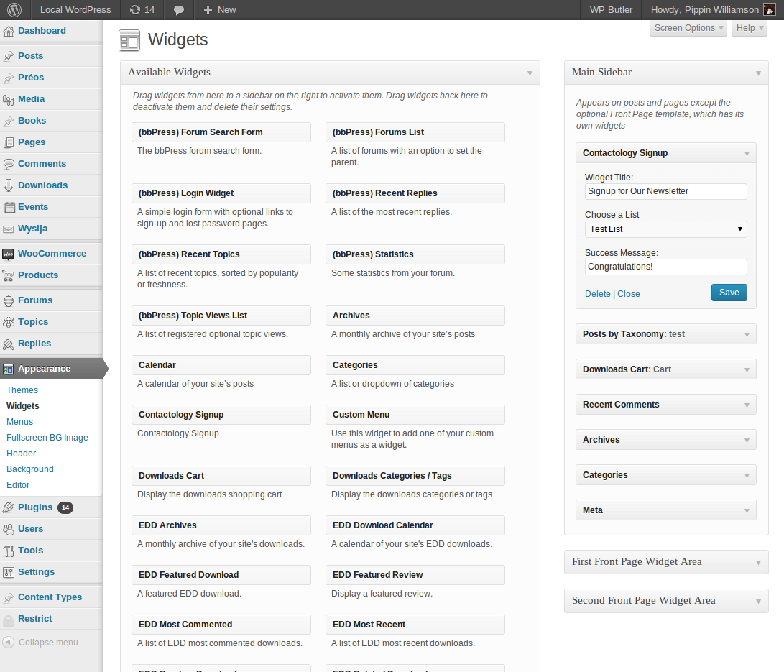This screenshot has width=784, height=672.
Task: Click the Products cart icon
Action: (9, 275)
